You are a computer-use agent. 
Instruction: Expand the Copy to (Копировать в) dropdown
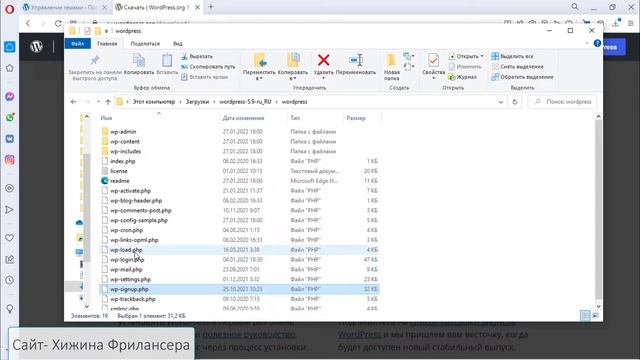[293, 78]
